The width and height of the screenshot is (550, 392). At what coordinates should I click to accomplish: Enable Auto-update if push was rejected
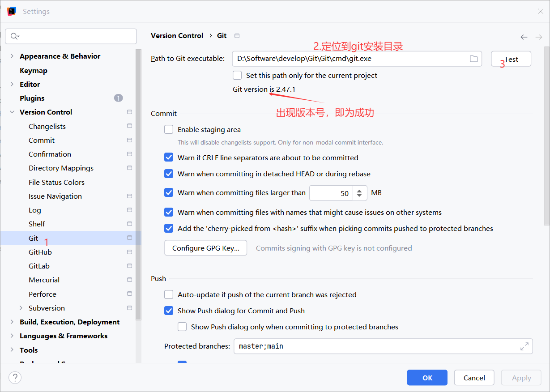[x=169, y=294]
